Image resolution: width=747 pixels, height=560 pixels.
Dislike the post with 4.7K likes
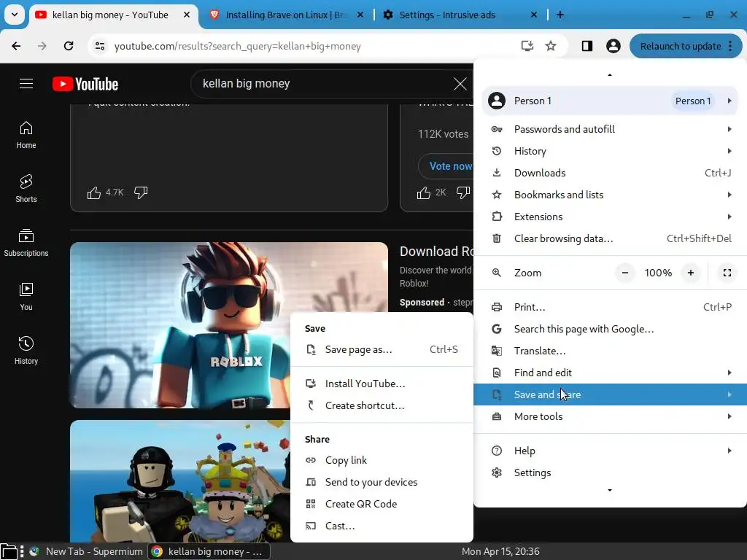[x=141, y=192]
